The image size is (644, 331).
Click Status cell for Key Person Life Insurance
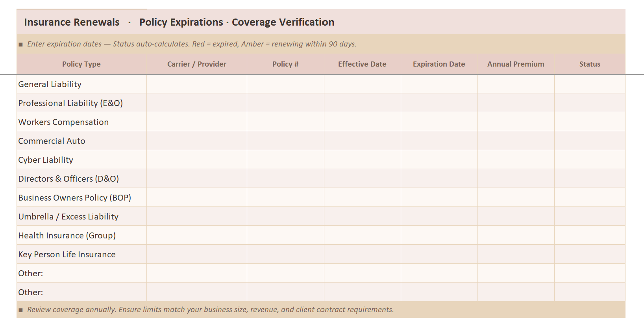[x=590, y=254]
